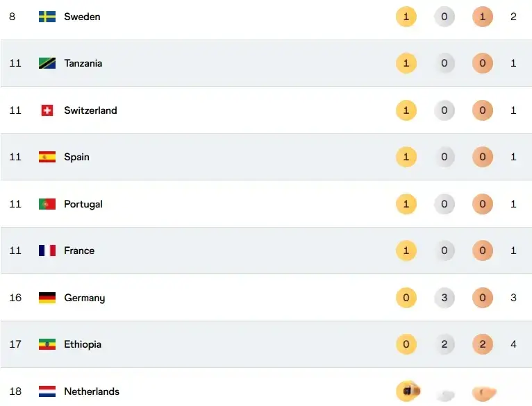Click the Sweden flag icon

pyautogui.click(x=47, y=17)
